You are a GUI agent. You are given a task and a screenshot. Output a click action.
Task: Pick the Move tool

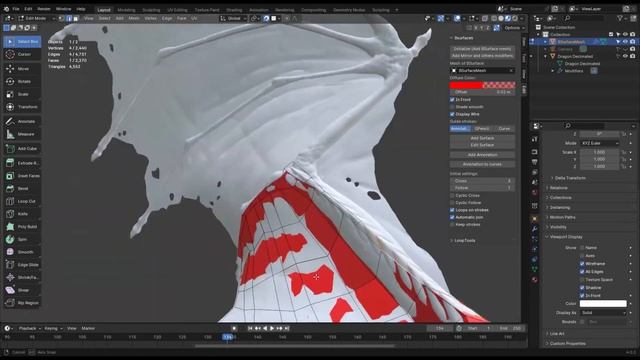[x=22, y=69]
